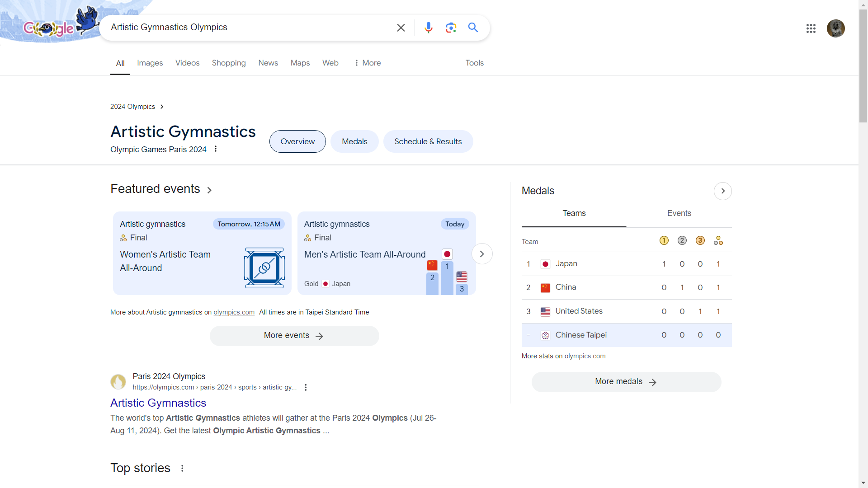Start voice search with microphone icon
Image resolution: width=868 pixels, height=488 pixels.
[x=428, y=28]
